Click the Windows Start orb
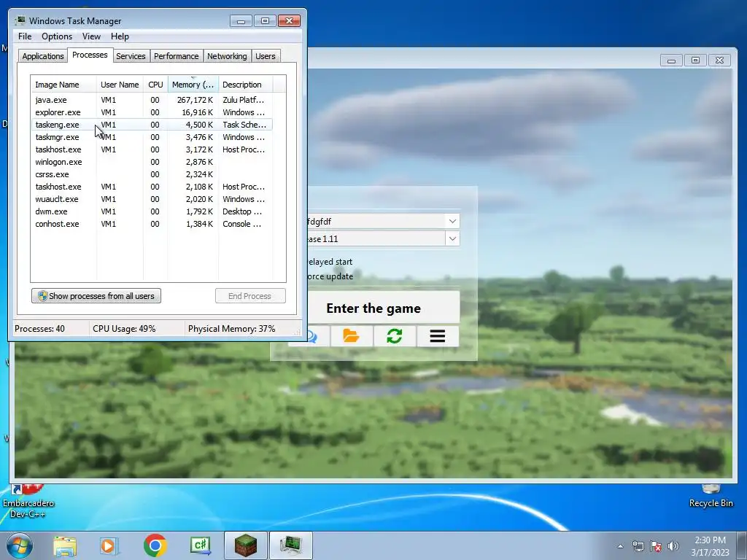747x560 pixels. click(20, 545)
